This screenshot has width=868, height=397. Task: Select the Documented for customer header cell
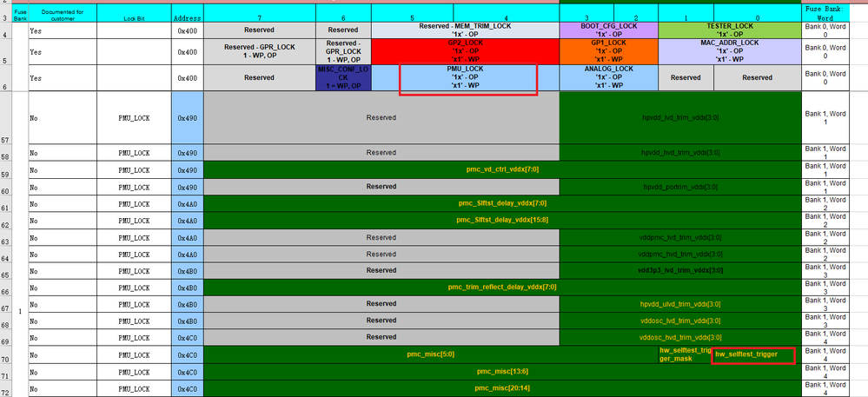tap(62, 13)
